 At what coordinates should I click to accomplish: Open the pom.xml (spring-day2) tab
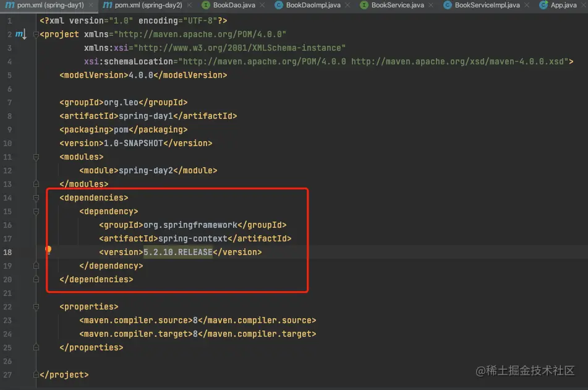click(148, 5)
